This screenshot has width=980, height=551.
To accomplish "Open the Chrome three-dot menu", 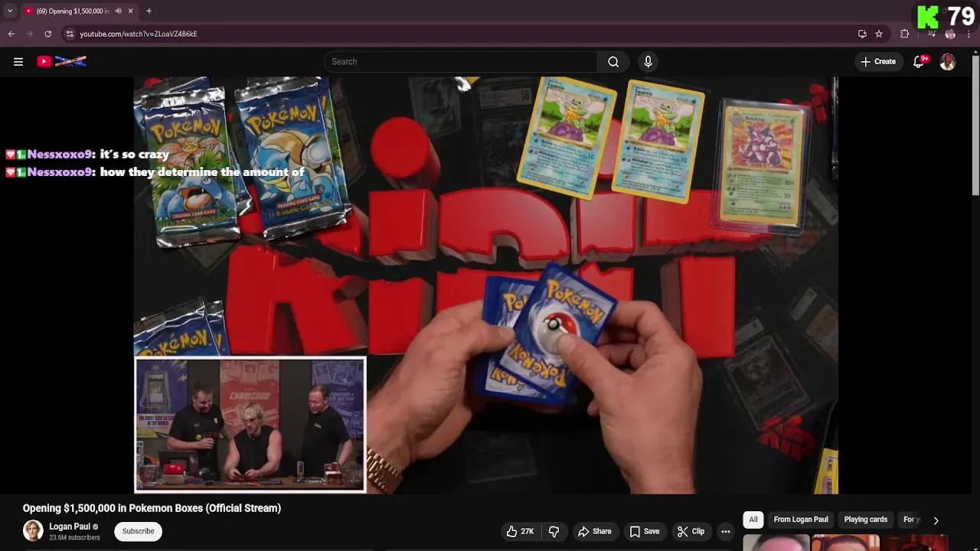I will click(x=969, y=34).
